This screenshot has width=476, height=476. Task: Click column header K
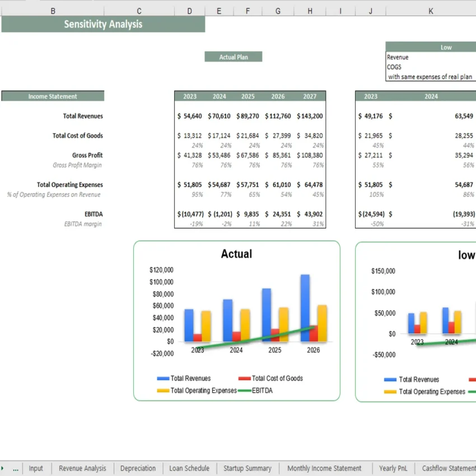tap(431, 10)
